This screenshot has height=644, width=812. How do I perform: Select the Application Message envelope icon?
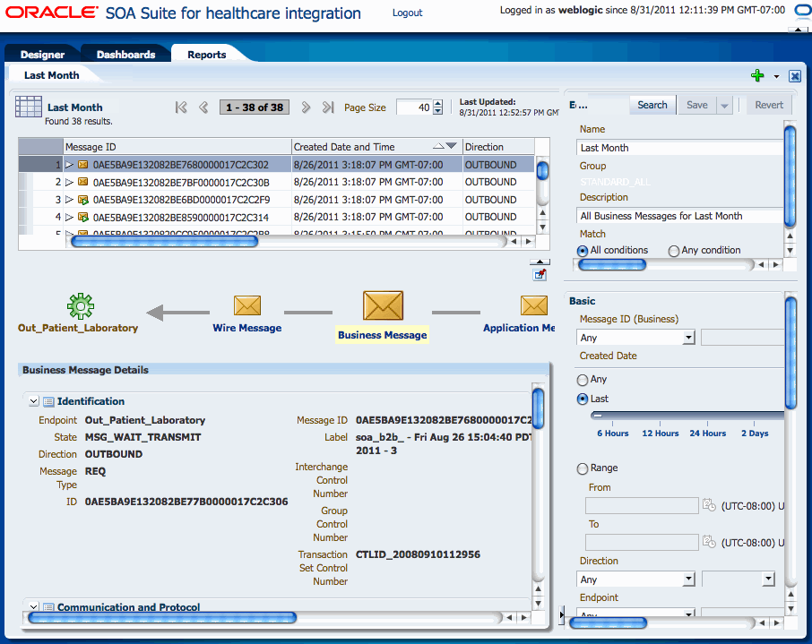(x=534, y=305)
